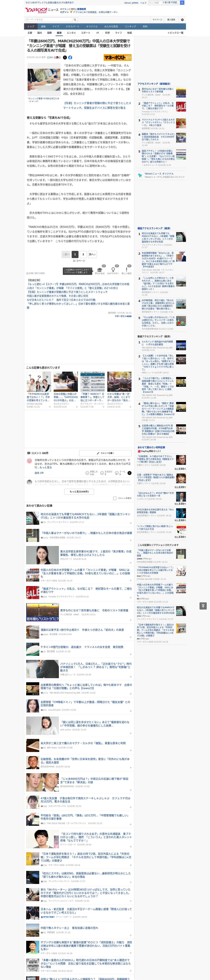The image size is (210, 980).
Task: Click the blue search magnifier icon at top
Action: point(182,3)
